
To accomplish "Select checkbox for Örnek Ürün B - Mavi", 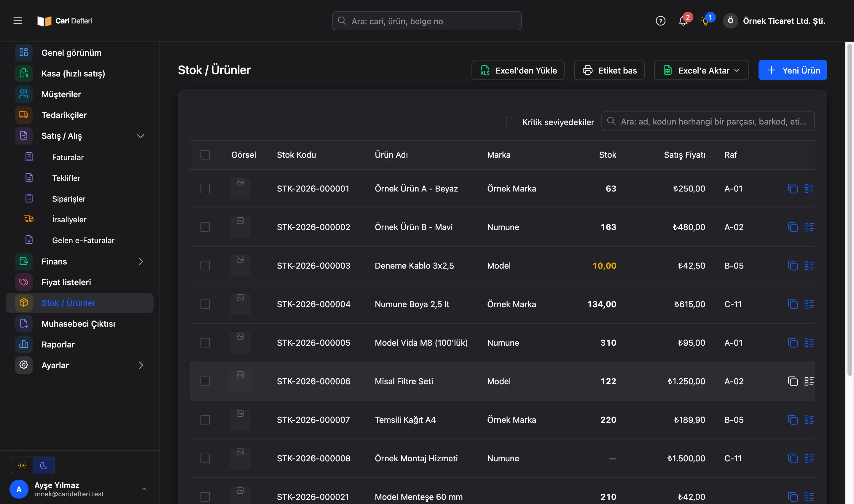I will (x=205, y=227).
